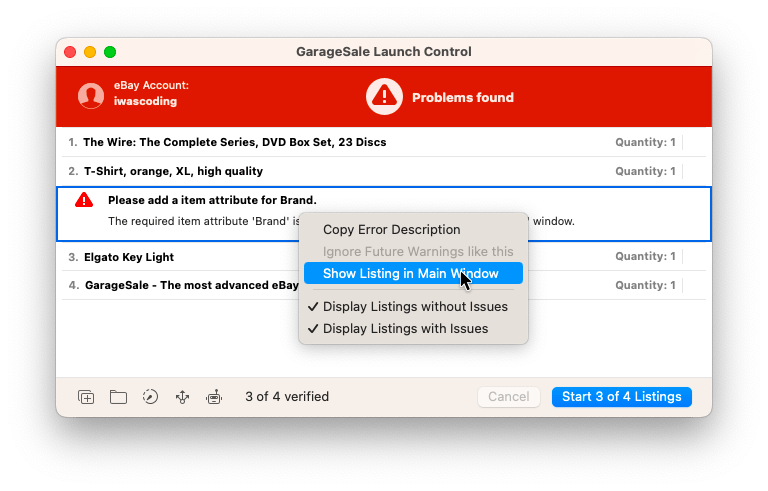Click Quantity: 1 for The Wire listing

645,142
